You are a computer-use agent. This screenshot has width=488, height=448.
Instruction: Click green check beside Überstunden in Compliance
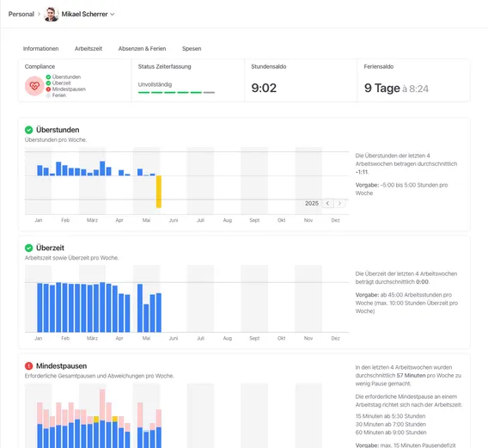(x=48, y=77)
